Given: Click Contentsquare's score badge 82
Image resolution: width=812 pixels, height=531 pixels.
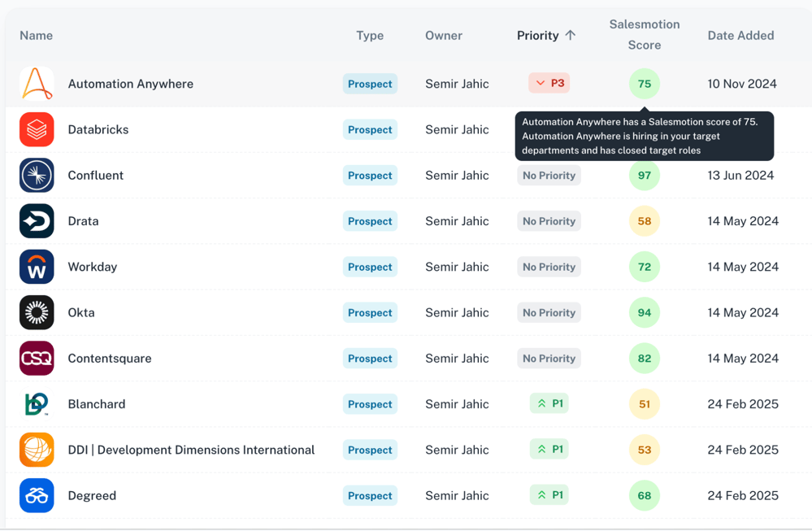Looking at the screenshot, I should point(645,359).
